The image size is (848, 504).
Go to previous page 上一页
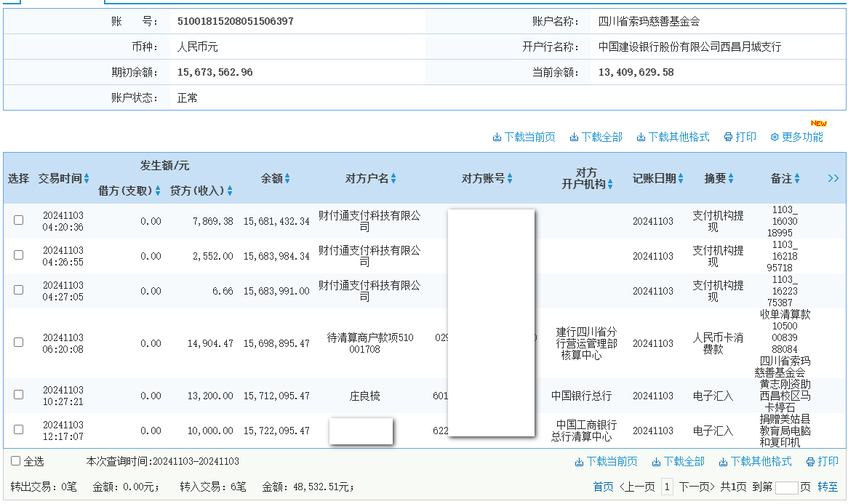tap(637, 487)
